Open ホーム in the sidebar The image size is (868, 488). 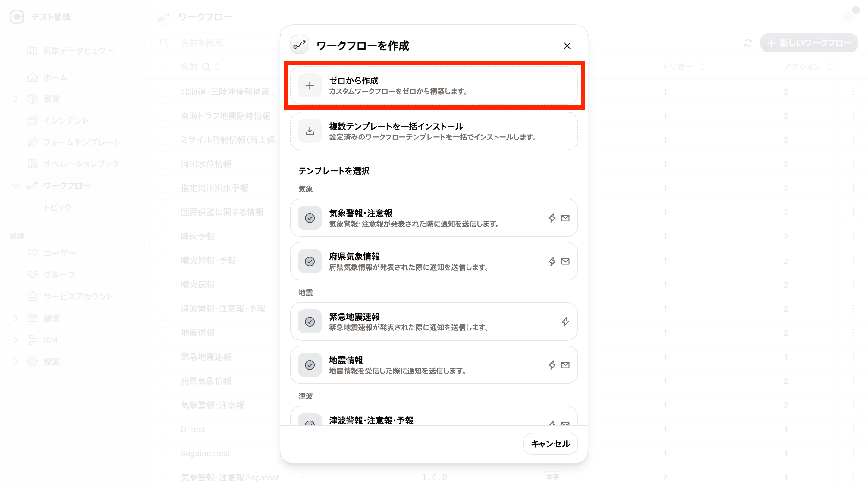tap(72, 77)
